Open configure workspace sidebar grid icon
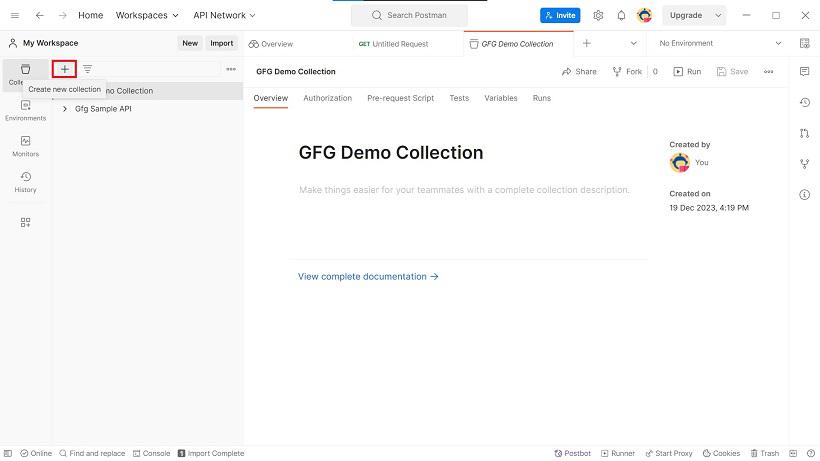820x461 pixels. point(25,223)
